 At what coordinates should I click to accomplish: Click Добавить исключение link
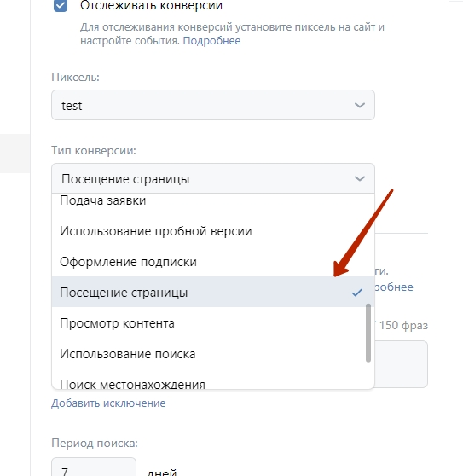tap(108, 403)
